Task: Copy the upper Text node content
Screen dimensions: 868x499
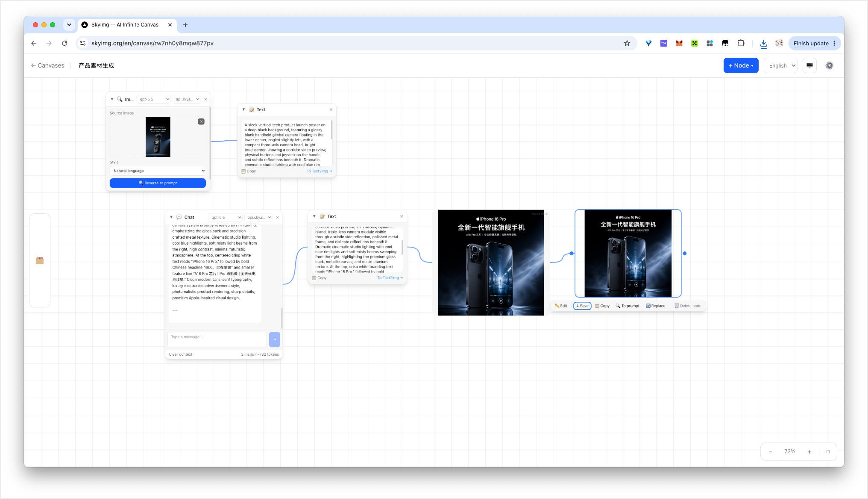Action: click(249, 171)
